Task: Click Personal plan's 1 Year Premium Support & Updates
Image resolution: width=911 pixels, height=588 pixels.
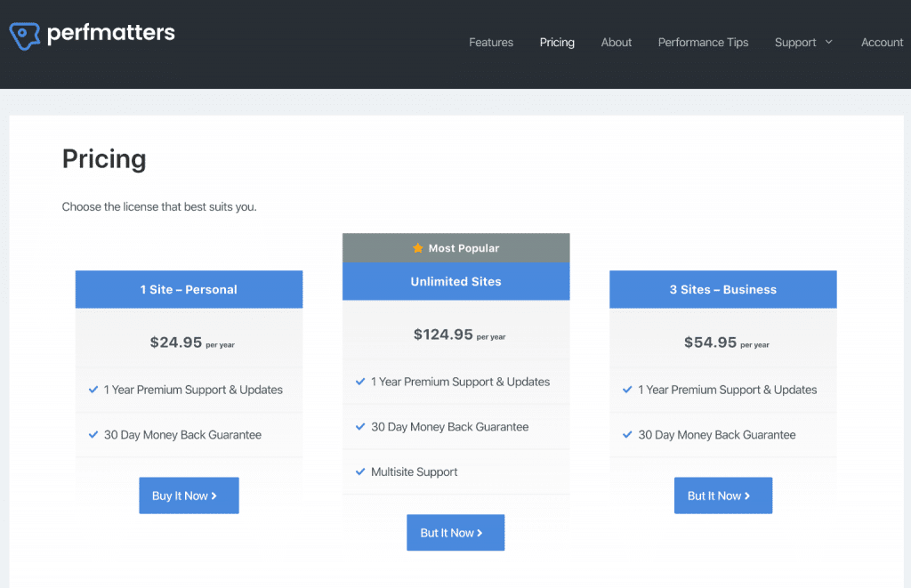Action: tap(193, 390)
